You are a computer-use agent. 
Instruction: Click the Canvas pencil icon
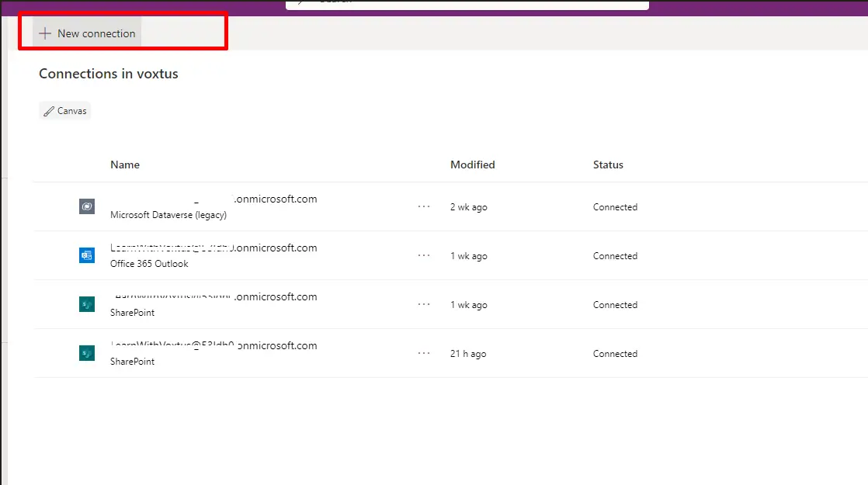click(x=49, y=111)
